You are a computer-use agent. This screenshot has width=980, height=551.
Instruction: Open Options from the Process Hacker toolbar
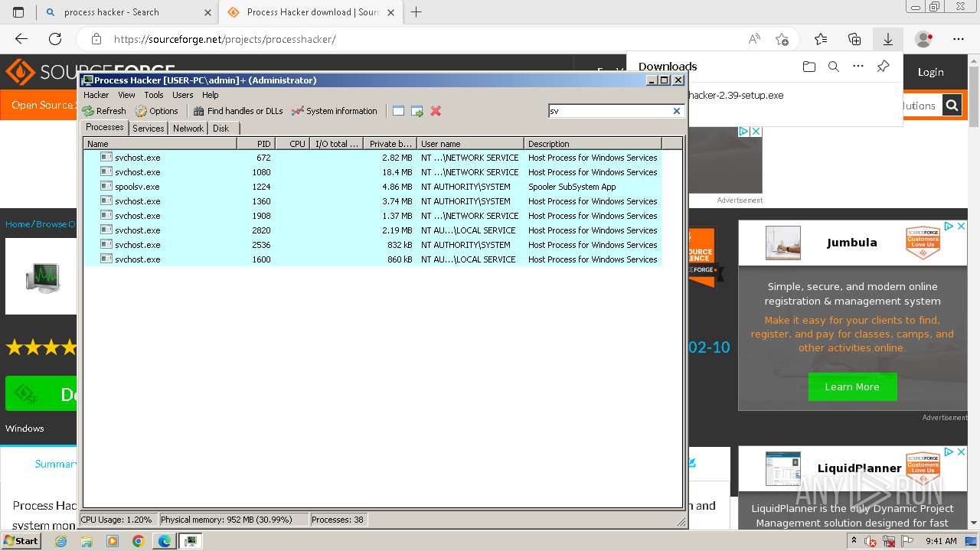pyautogui.click(x=156, y=111)
